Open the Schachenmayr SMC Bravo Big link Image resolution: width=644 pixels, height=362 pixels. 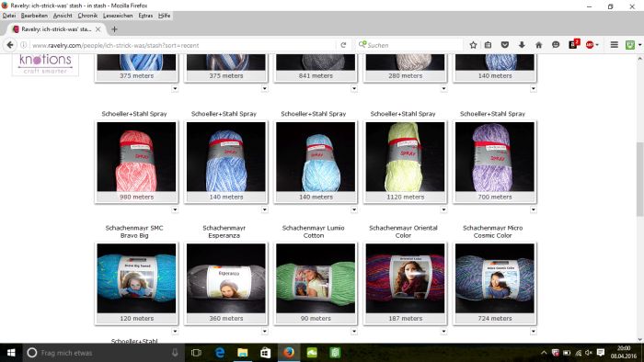point(134,232)
